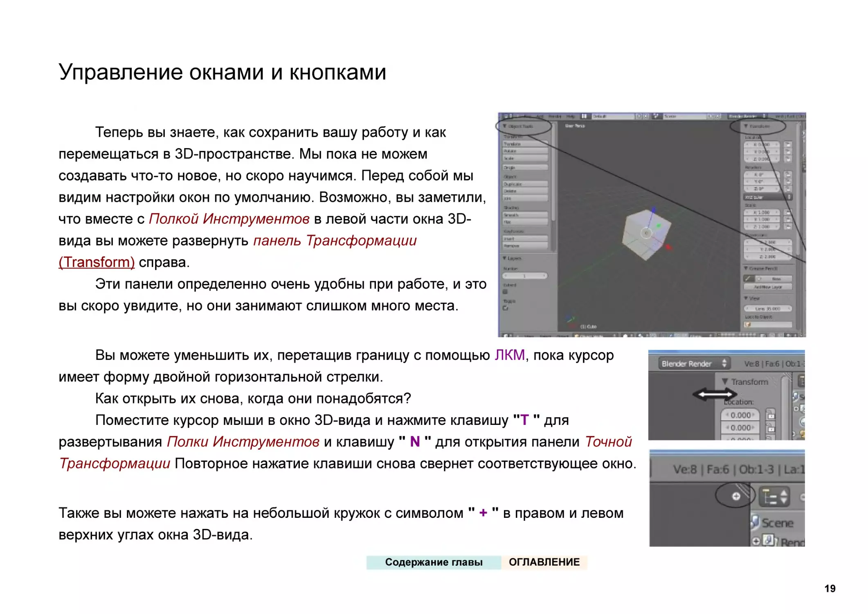
Task: Disable the Toggle checkbox under Layers
Action: (x=505, y=308)
